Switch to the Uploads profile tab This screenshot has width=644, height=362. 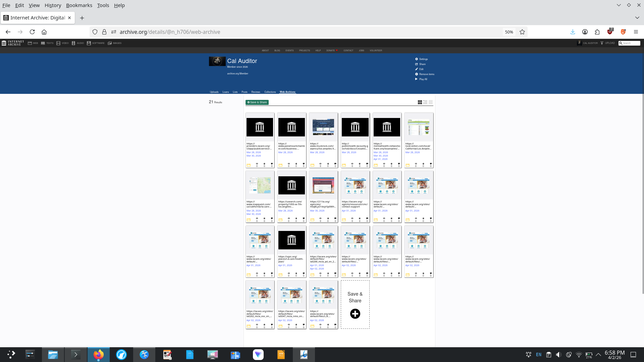pos(214,92)
